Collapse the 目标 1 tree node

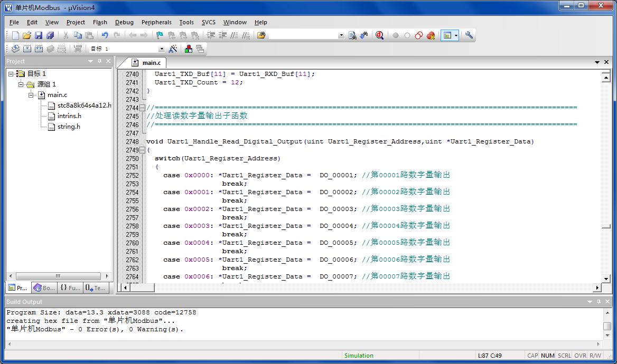point(11,73)
